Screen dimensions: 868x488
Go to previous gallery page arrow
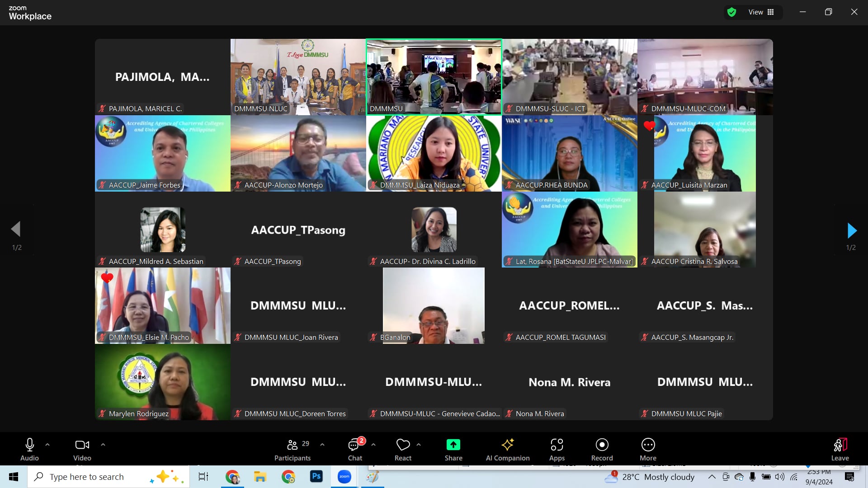pyautogui.click(x=16, y=229)
